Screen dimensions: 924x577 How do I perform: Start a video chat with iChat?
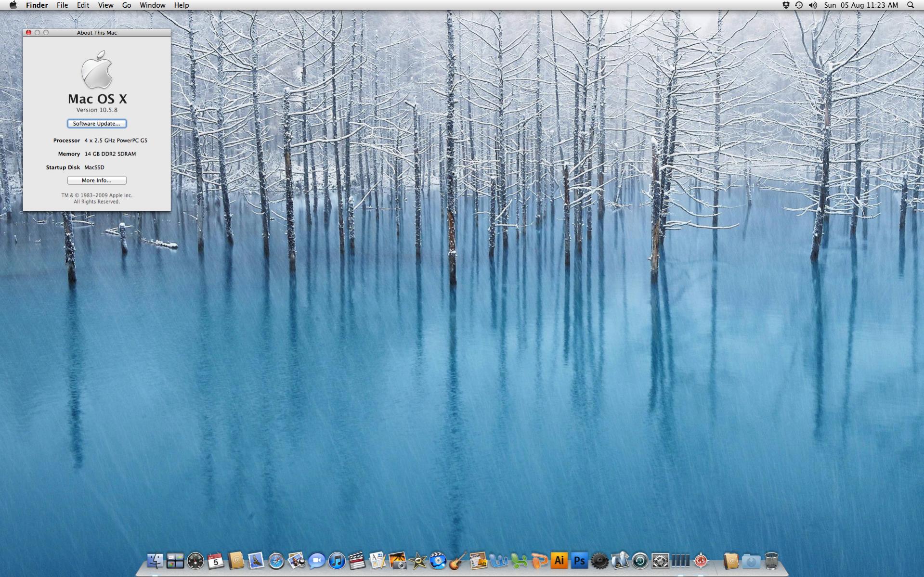317,560
